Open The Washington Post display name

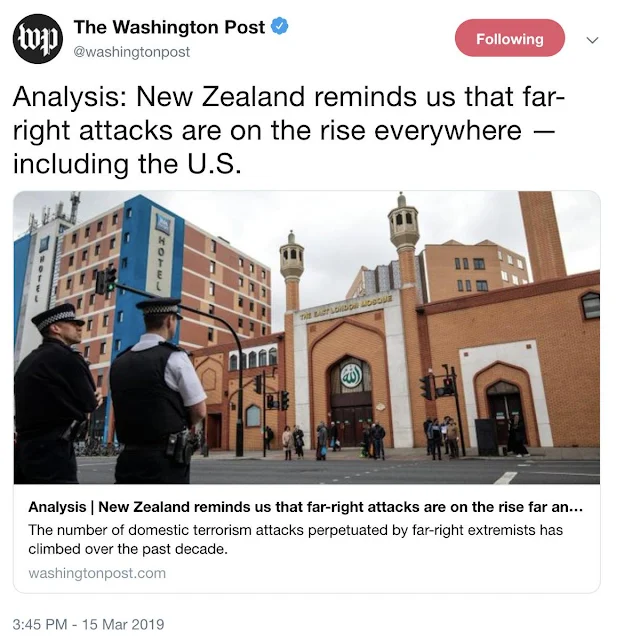169,27
